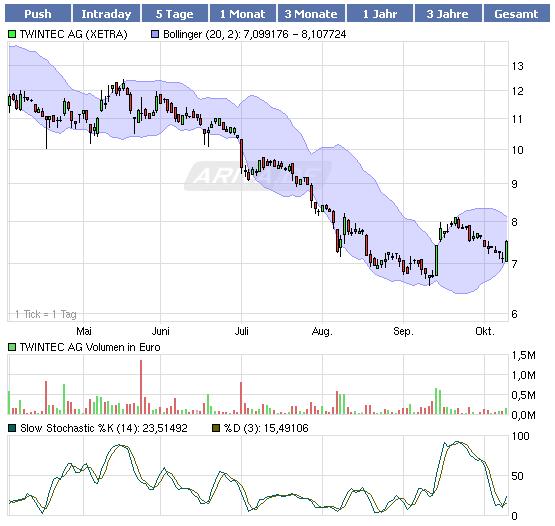The height and width of the screenshot is (526, 555).
Task: Click the Slow Stochastic %K (14) value
Action: (x=104, y=428)
